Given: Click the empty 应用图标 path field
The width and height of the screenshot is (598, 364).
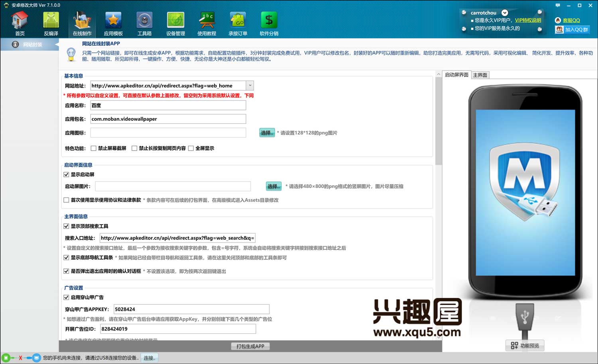Looking at the screenshot, I should (168, 133).
